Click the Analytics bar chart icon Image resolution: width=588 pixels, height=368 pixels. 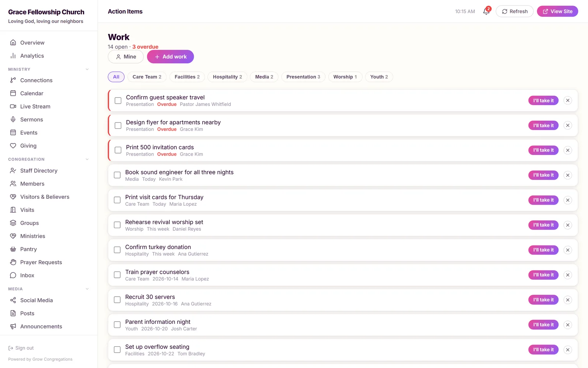[x=13, y=56]
